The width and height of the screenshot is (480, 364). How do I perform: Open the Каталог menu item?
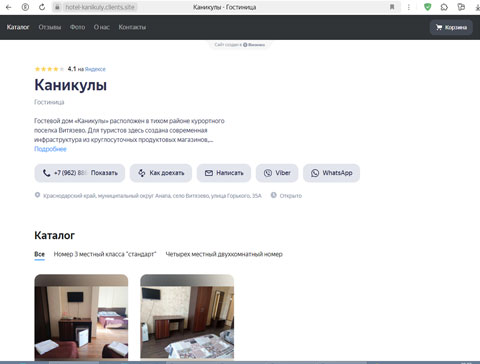click(x=18, y=27)
